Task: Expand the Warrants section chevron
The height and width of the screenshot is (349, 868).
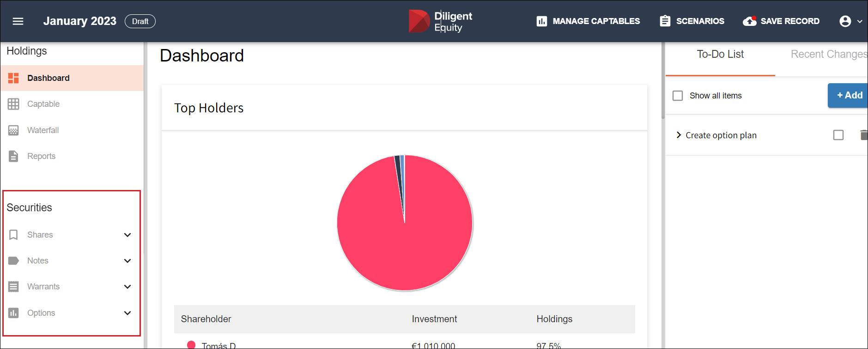Action: point(127,287)
